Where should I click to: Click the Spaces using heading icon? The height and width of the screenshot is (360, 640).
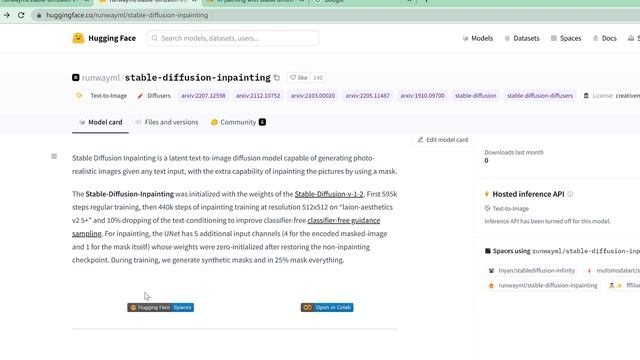[x=487, y=251]
